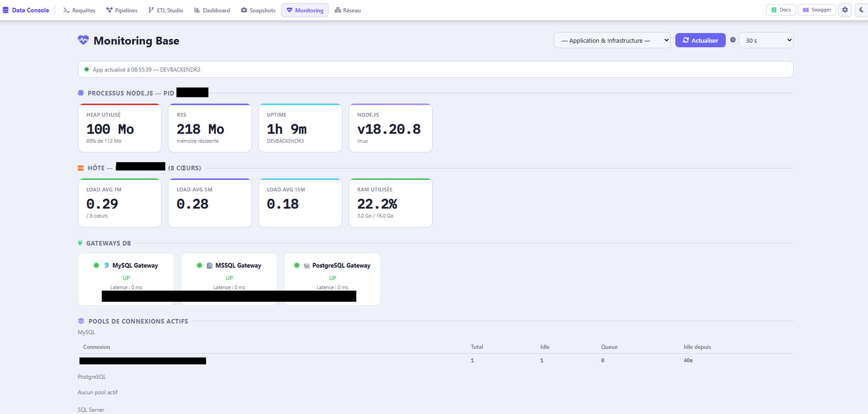Click the heartbeat icon beside Monitoring Base

(83, 40)
